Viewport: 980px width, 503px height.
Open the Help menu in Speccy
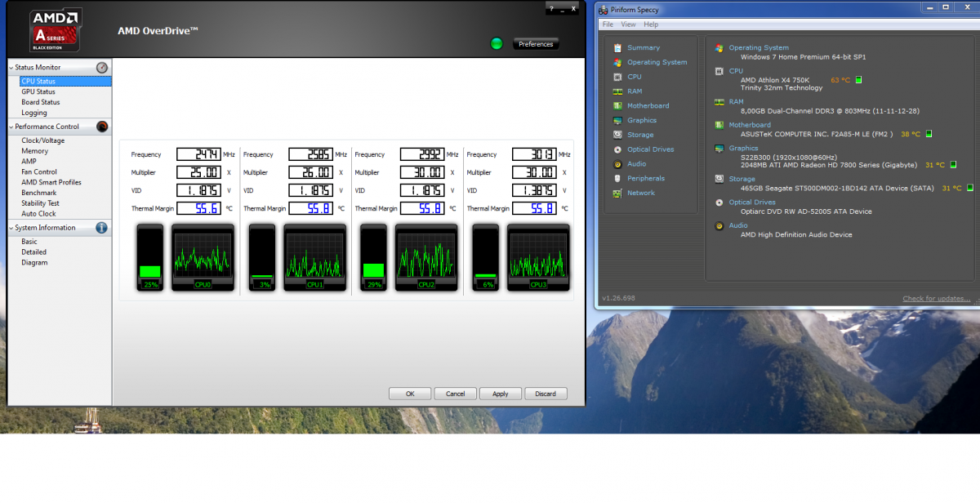[651, 24]
